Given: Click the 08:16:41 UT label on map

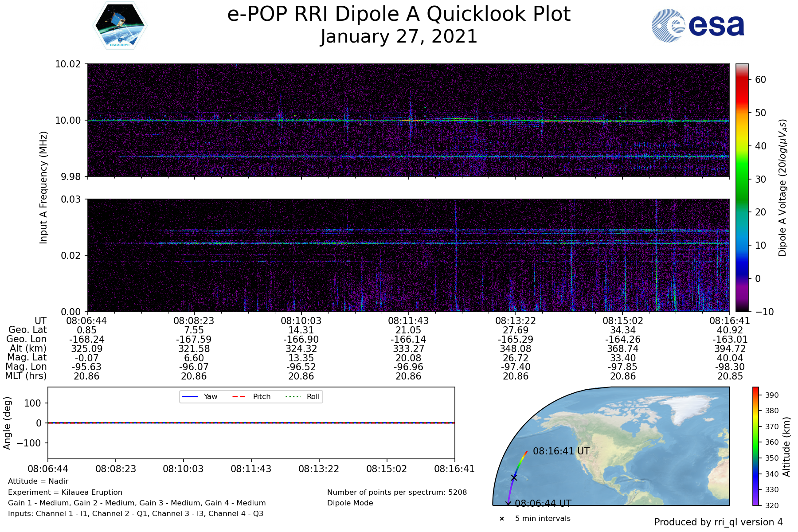Looking at the screenshot, I should pyautogui.click(x=561, y=451).
